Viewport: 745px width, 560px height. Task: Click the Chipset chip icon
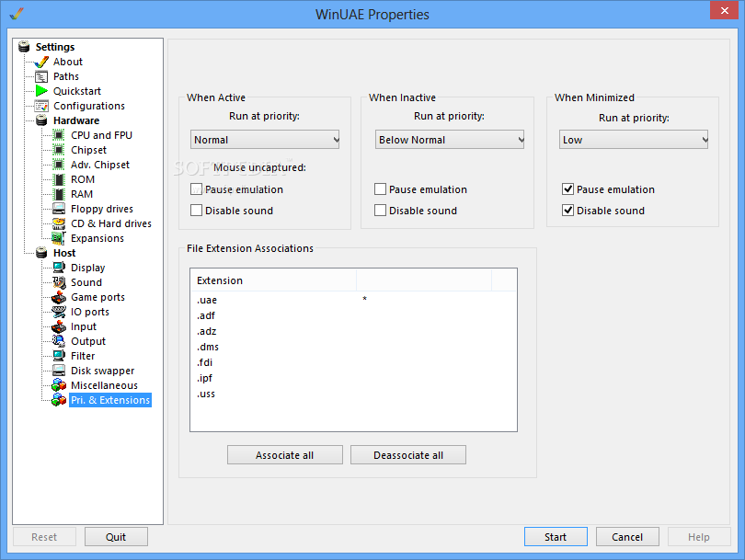pos(59,150)
